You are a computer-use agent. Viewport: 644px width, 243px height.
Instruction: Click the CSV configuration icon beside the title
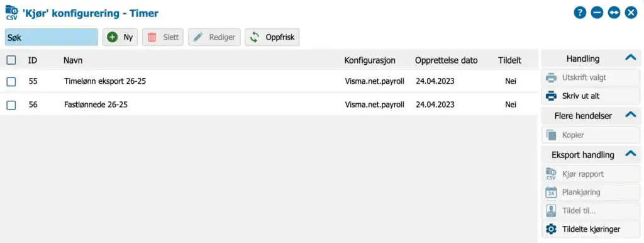11,13
